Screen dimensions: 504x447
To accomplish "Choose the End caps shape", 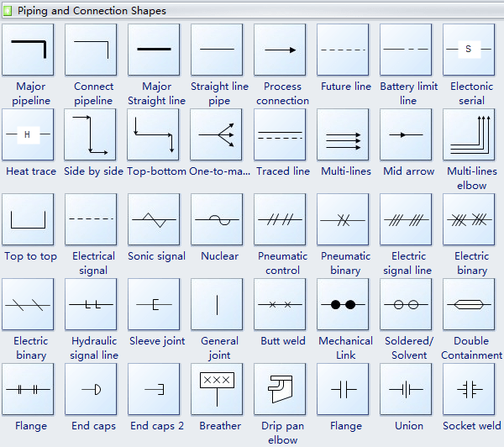I will [91, 389].
